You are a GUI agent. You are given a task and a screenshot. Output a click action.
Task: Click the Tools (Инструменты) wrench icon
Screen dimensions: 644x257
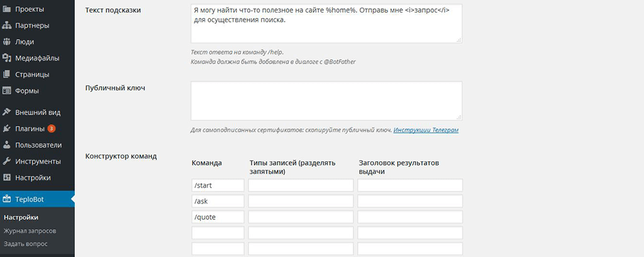(6, 162)
